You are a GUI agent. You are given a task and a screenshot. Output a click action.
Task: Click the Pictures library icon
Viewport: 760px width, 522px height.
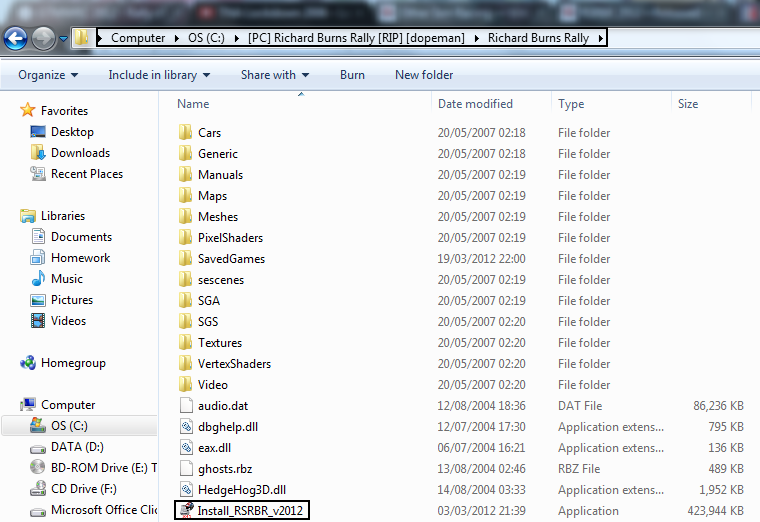[x=38, y=300]
